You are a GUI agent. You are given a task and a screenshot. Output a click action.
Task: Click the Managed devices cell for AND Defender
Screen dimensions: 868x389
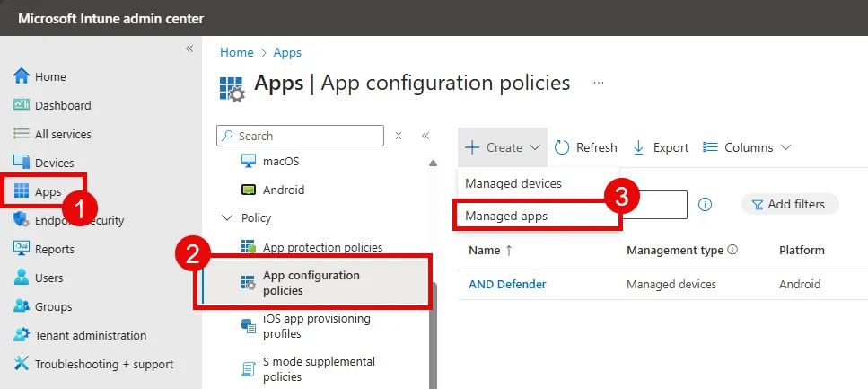[671, 284]
